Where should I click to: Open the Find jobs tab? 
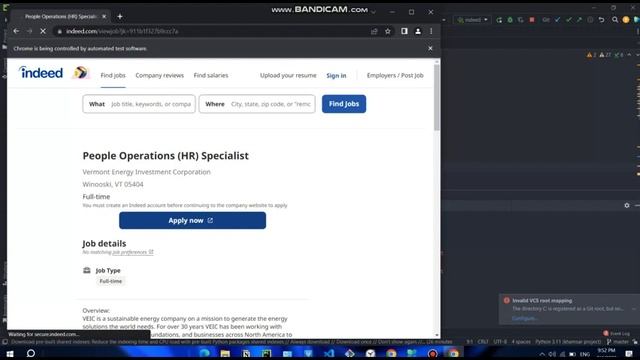click(x=113, y=76)
